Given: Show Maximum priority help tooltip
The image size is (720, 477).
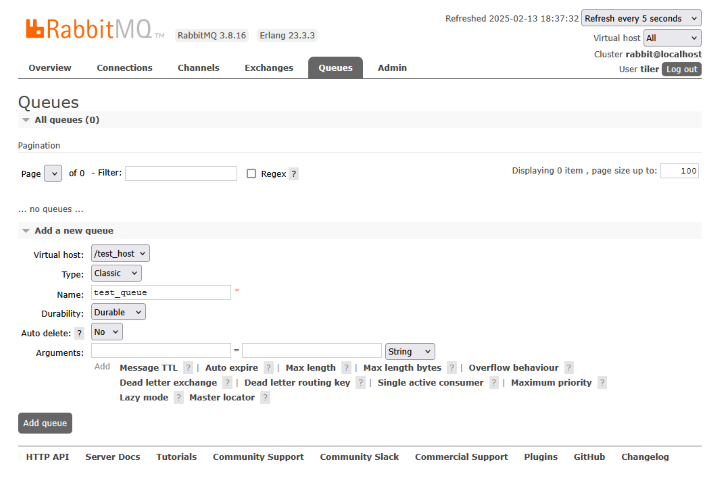Looking at the screenshot, I should point(602,382).
